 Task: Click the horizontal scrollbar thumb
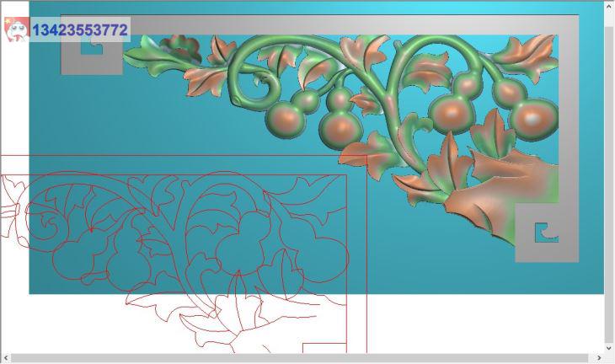click(299, 358)
